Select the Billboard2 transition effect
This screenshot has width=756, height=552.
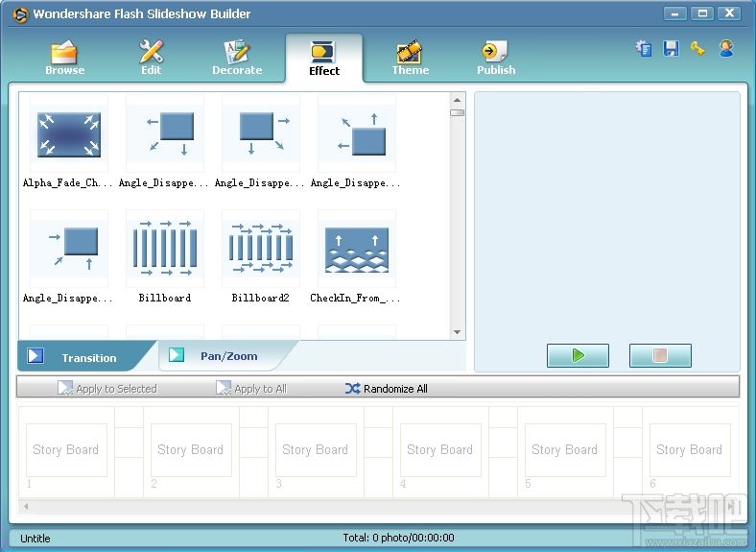pos(260,256)
